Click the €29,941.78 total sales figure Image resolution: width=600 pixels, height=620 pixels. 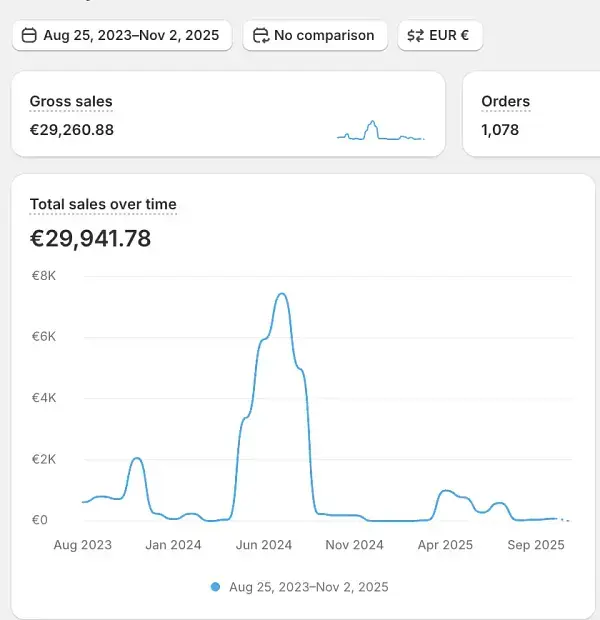pos(91,239)
